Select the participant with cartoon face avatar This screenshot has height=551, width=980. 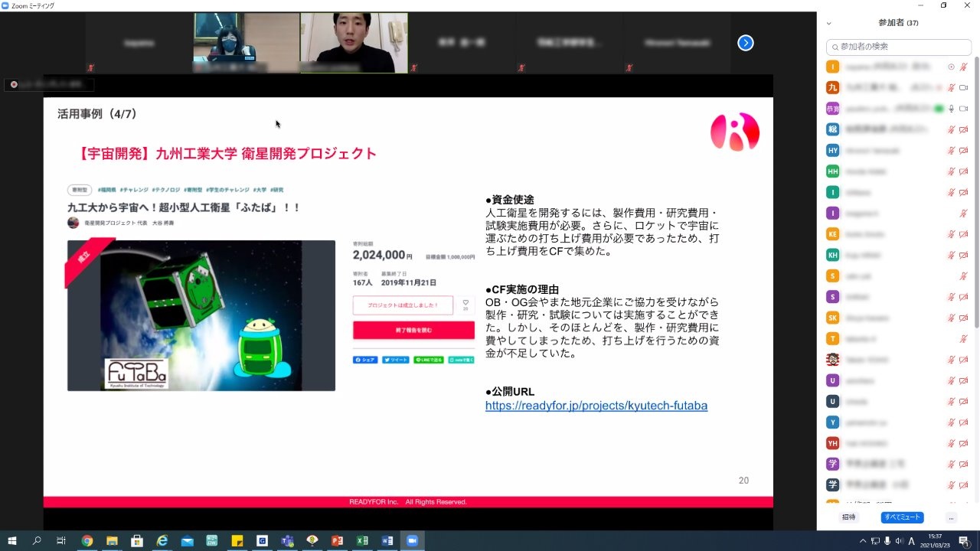(x=833, y=360)
